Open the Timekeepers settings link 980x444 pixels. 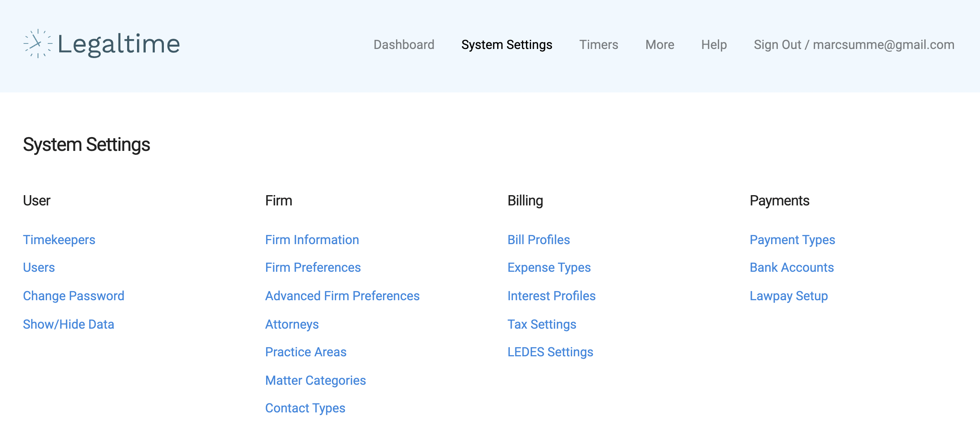click(59, 240)
